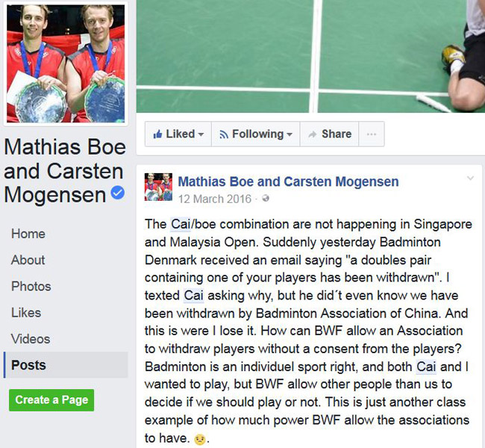Click the post author's small avatar thumbnail

tap(158, 187)
